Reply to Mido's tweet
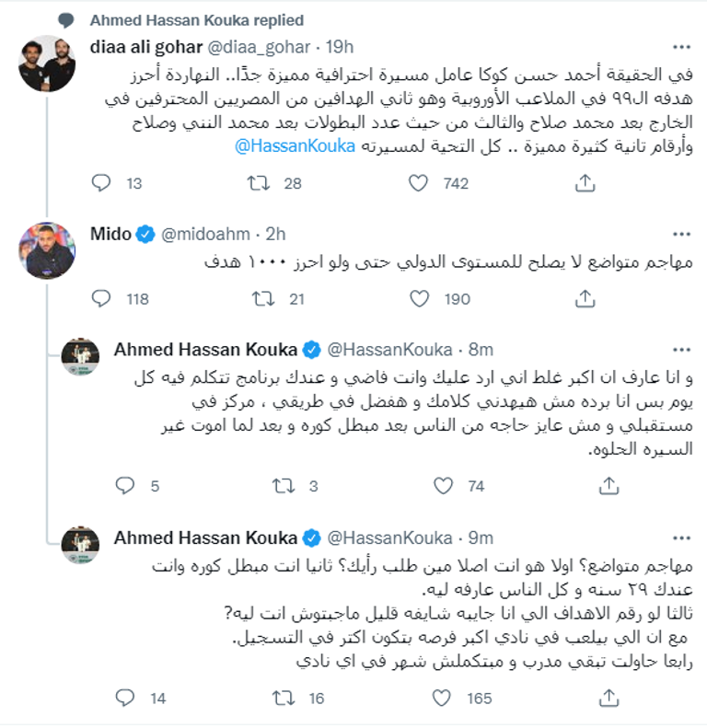 pyautogui.click(x=101, y=298)
